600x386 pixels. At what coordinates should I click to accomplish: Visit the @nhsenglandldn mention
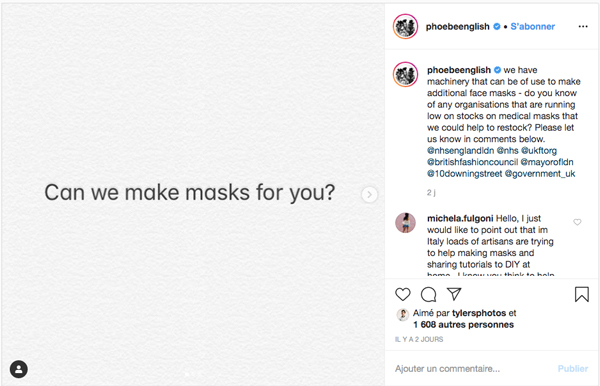[460, 151]
